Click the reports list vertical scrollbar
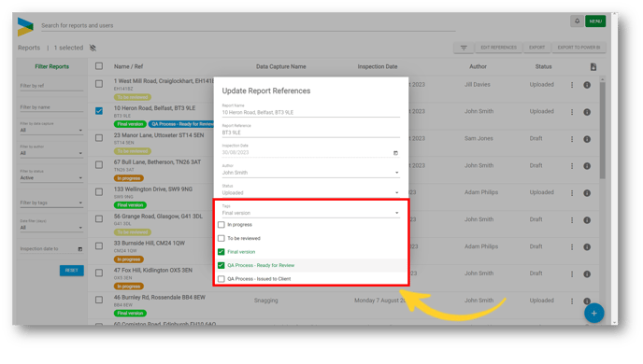 (x=602, y=131)
